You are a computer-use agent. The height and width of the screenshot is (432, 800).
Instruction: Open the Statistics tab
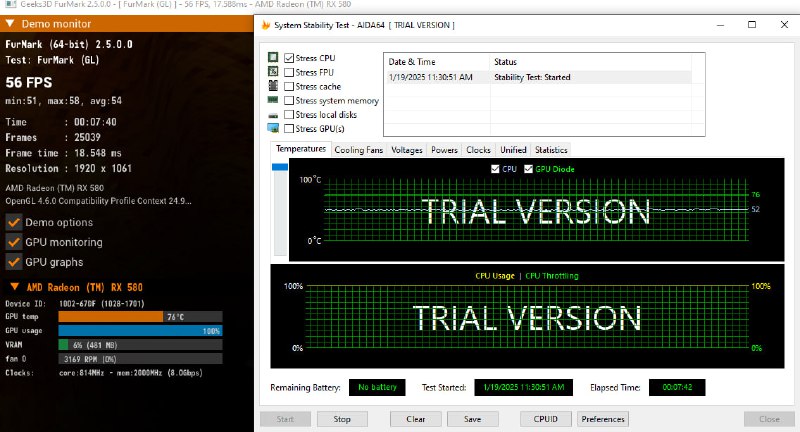click(x=551, y=150)
